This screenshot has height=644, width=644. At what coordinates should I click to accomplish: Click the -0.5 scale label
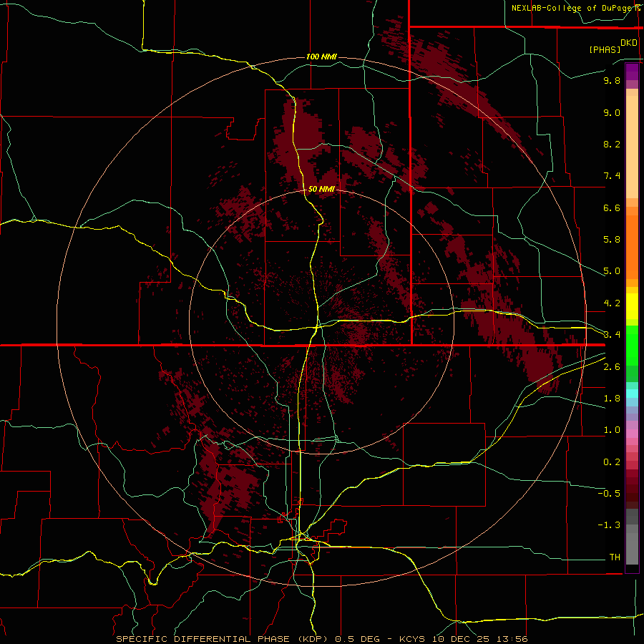point(609,494)
